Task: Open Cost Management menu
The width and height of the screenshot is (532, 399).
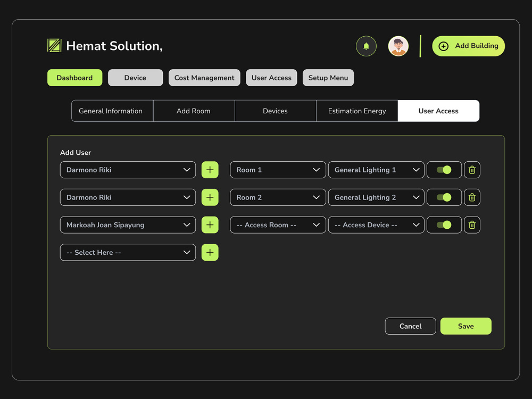Action: coord(204,78)
